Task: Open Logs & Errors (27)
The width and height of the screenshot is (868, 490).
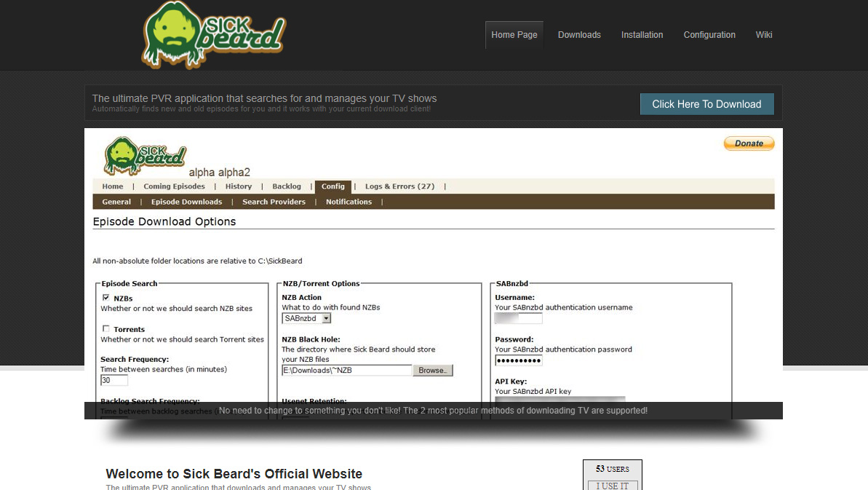Action: pyautogui.click(x=399, y=186)
